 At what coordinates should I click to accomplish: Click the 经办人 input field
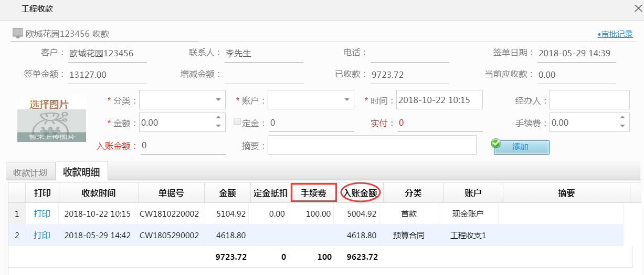tap(589, 99)
